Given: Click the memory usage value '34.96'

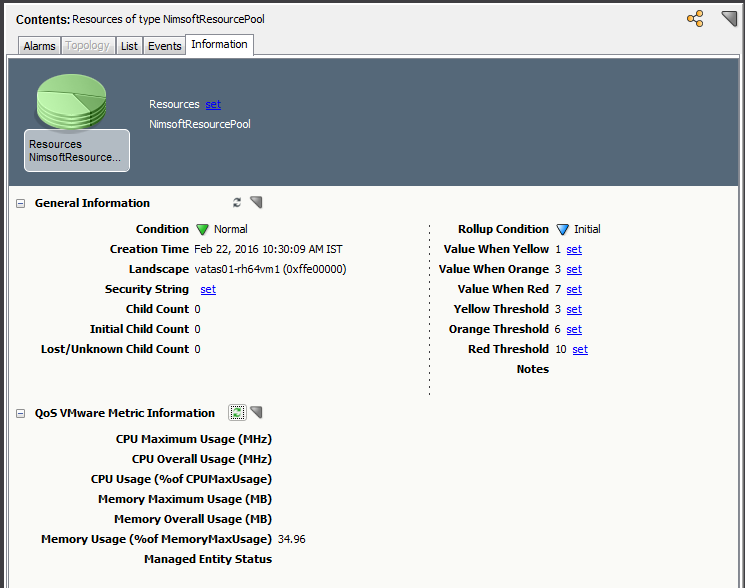Looking at the screenshot, I should [292, 539].
